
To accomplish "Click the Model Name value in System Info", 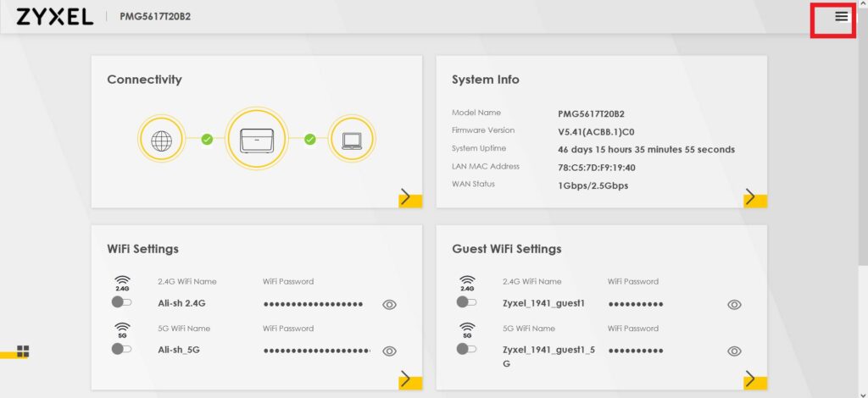I will [x=591, y=113].
